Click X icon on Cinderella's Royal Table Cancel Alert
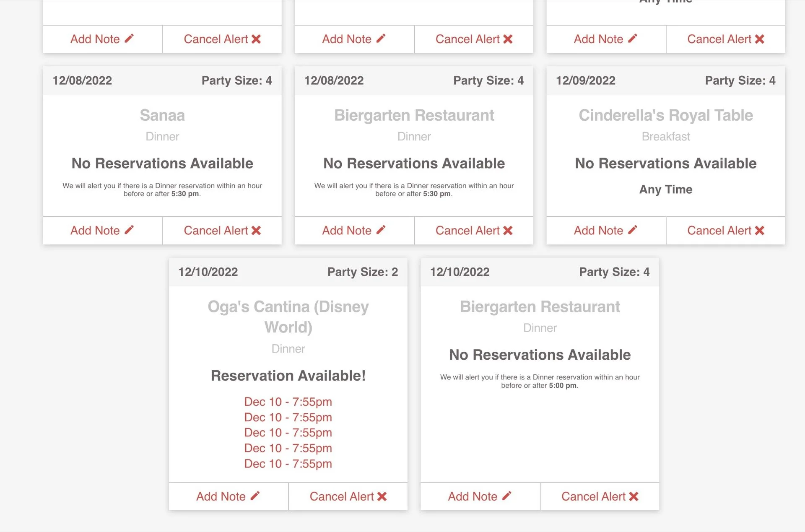The width and height of the screenshot is (805, 532). point(759,231)
